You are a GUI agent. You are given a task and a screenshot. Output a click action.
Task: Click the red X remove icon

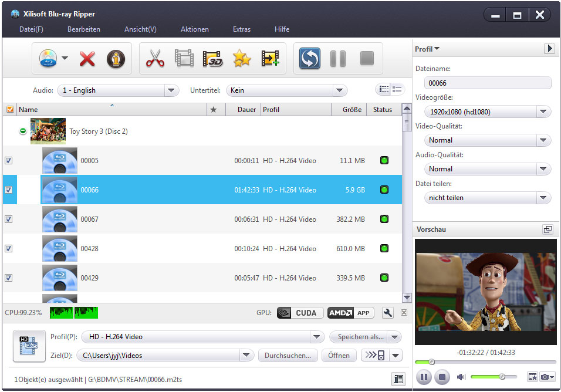(x=87, y=59)
